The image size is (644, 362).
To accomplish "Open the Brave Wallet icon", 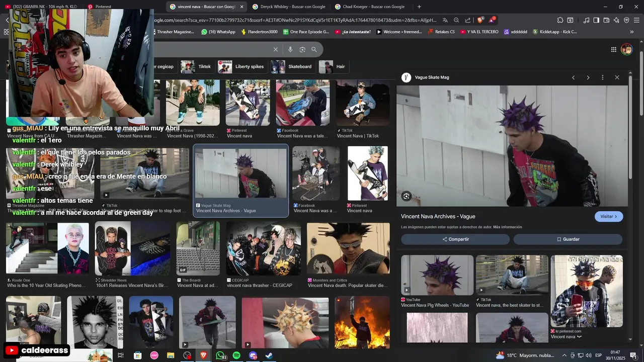I will coord(606,20).
